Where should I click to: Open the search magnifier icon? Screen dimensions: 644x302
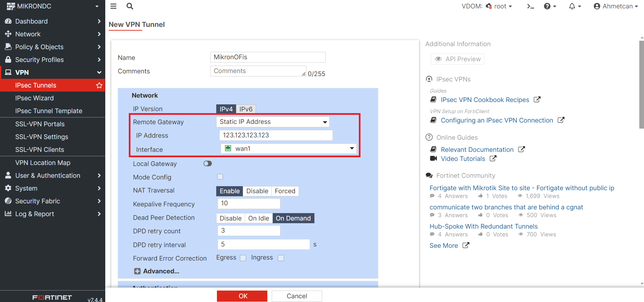click(x=130, y=6)
